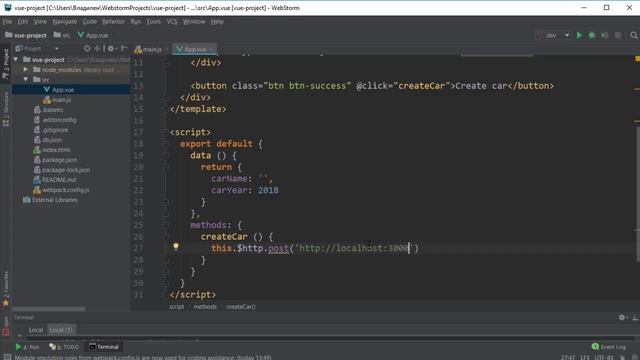This screenshot has height=360, width=640.
Task: Hide the Project panel with hide icon
Action: pos(124,49)
